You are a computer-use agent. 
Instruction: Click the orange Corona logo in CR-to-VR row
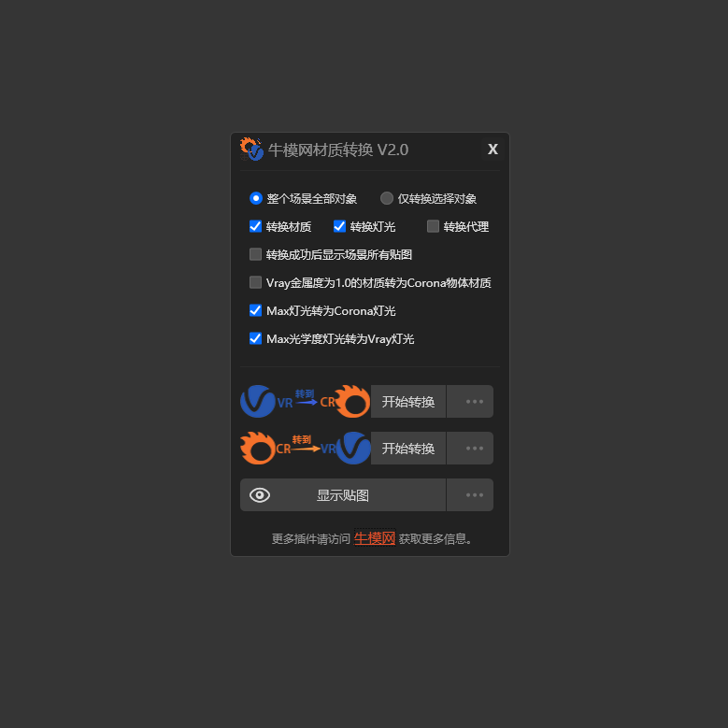[x=258, y=448]
